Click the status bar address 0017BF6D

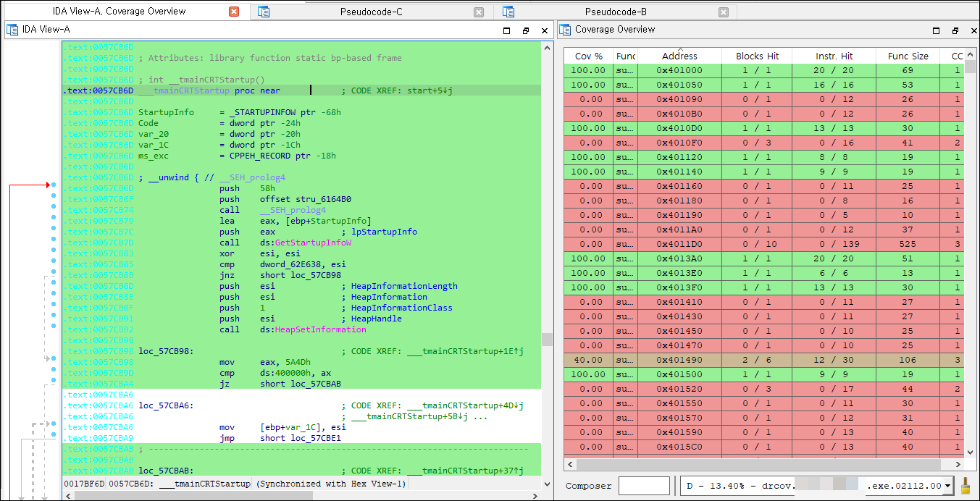(84, 484)
